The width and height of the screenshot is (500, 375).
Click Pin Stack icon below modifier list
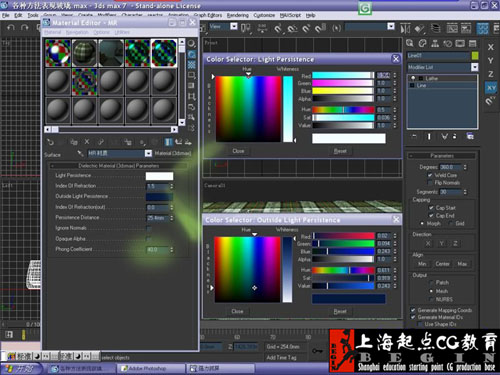tap(414, 136)
